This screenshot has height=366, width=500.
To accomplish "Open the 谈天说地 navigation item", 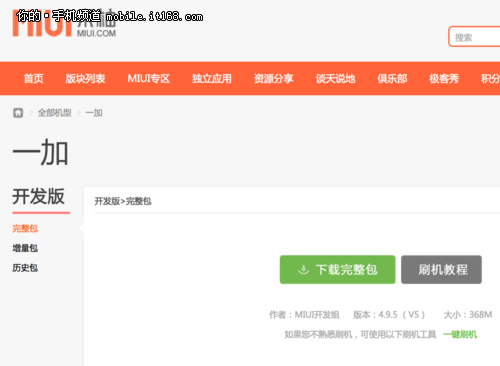I will [335, 79].
